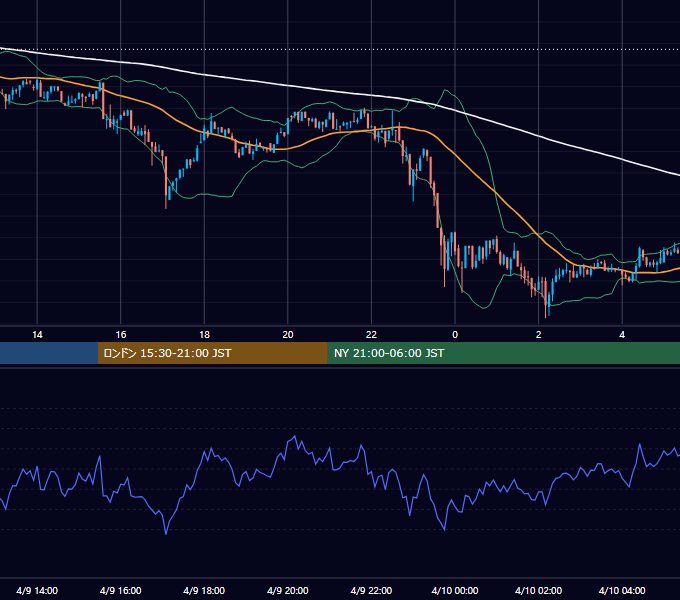Click the '14' hour label on price chart axis
Viewport: 680px width, 600px height.
pos(37,335)
